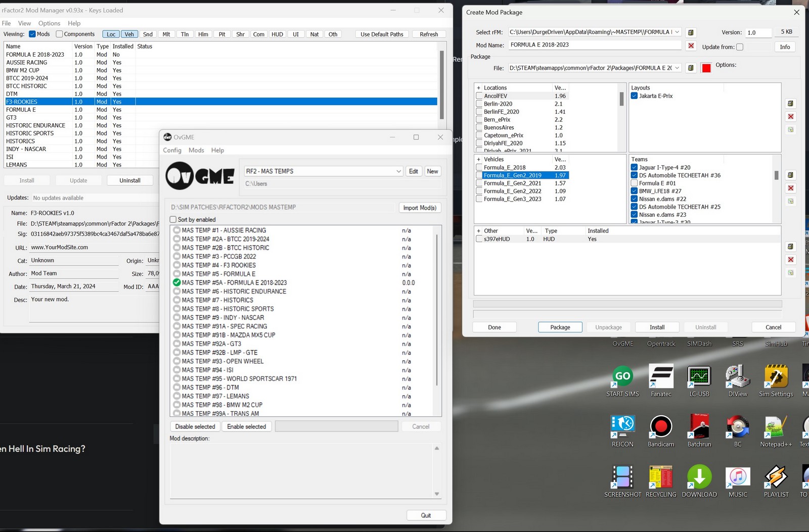Click into the Mod Name field
The width and height of the screenshot is (809, 532).
pos(595,45)
